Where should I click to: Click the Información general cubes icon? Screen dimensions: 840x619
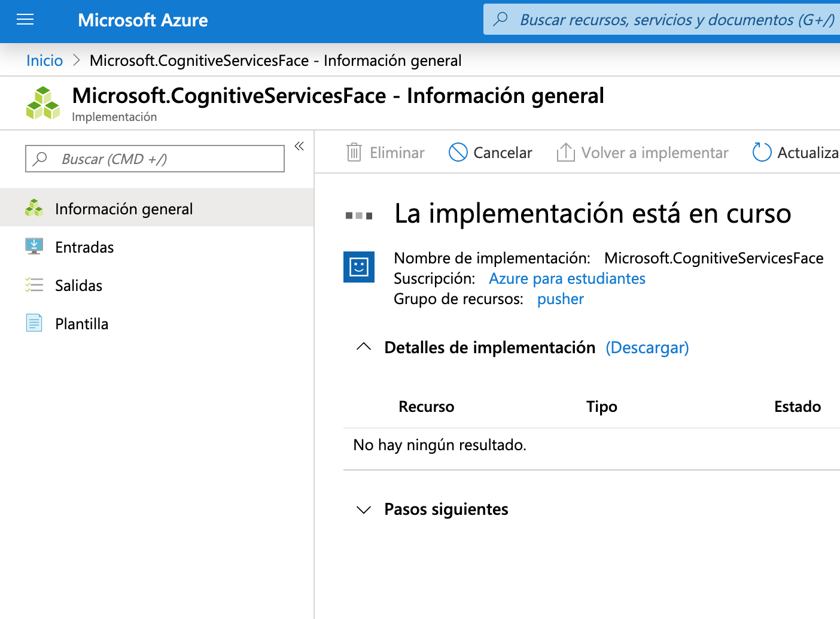[x=34, y=208]
